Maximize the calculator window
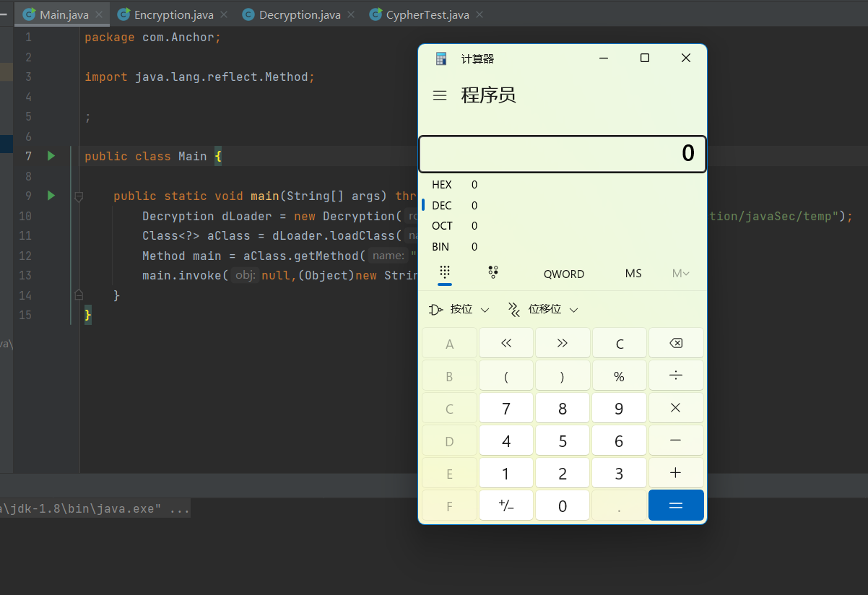868x595 pixels. pos(645,58)
